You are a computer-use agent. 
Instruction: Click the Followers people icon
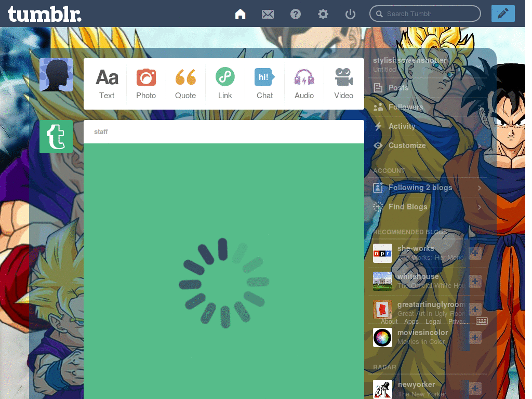pyautogui.click(x=378, y=107)
